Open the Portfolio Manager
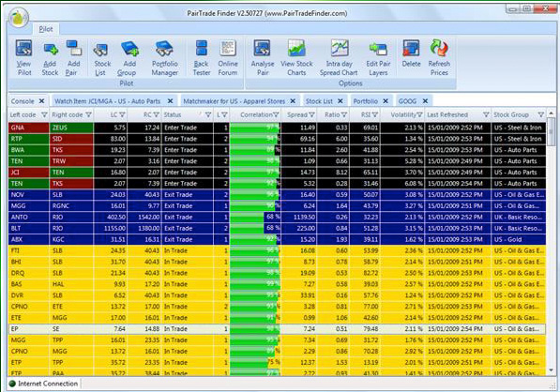 165,57
